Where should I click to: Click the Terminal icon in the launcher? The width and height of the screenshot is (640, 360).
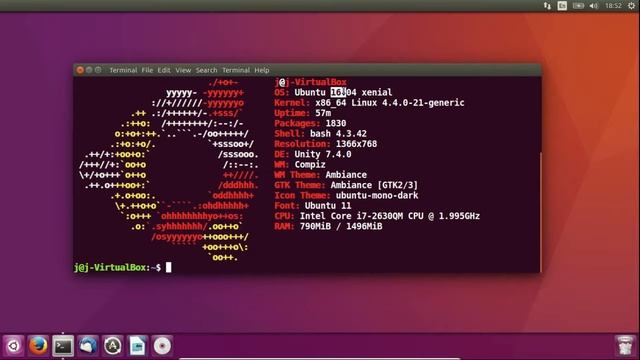[63, 346]
